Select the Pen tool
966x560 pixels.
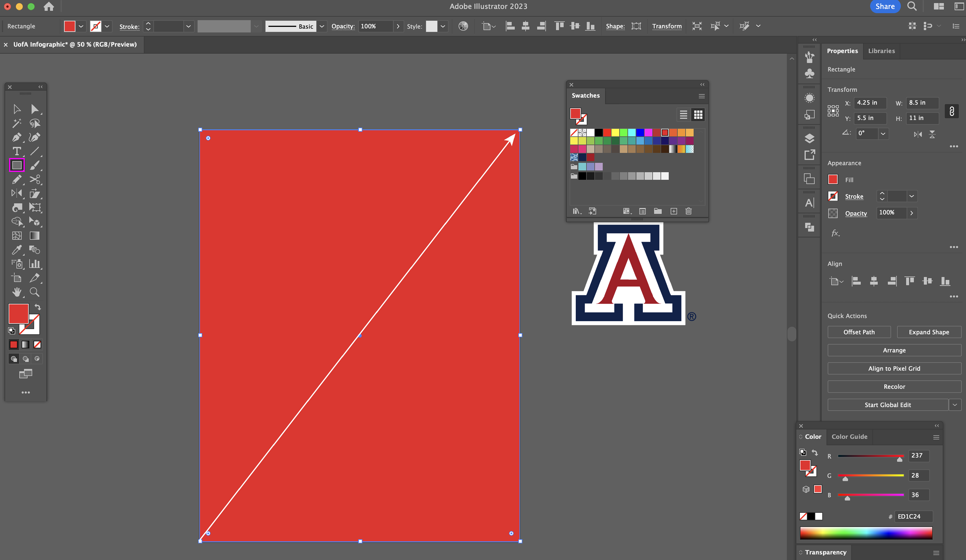coord(16,137)
